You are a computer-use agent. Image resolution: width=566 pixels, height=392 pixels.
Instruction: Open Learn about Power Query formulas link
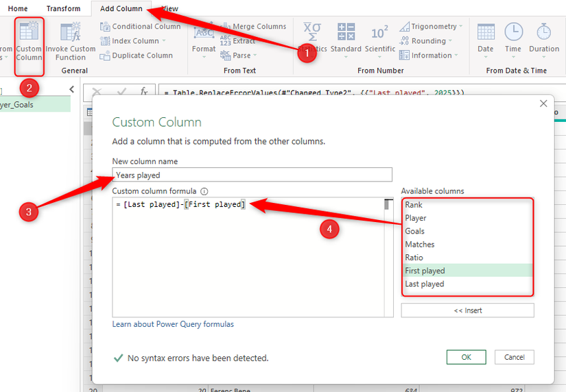pyautogui.click(x=173, y=324)
